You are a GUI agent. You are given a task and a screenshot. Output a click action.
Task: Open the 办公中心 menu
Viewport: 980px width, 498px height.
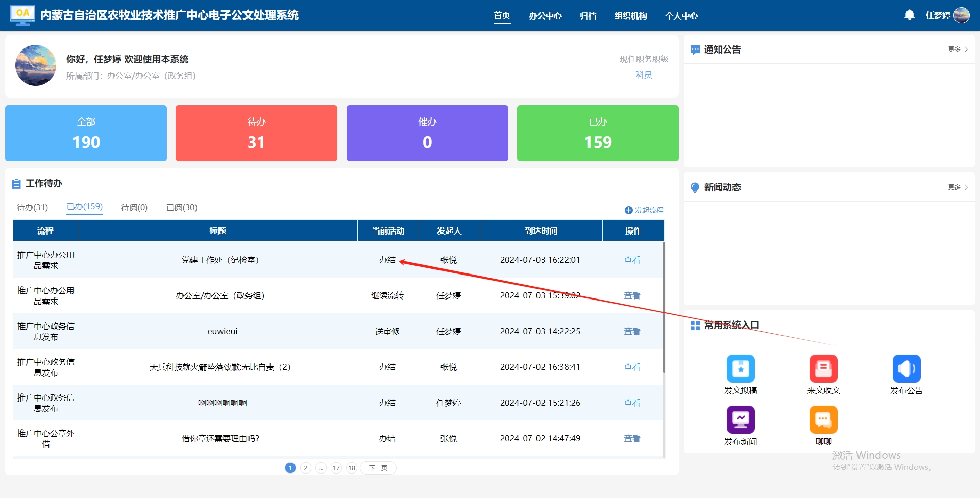coord(545,16)
